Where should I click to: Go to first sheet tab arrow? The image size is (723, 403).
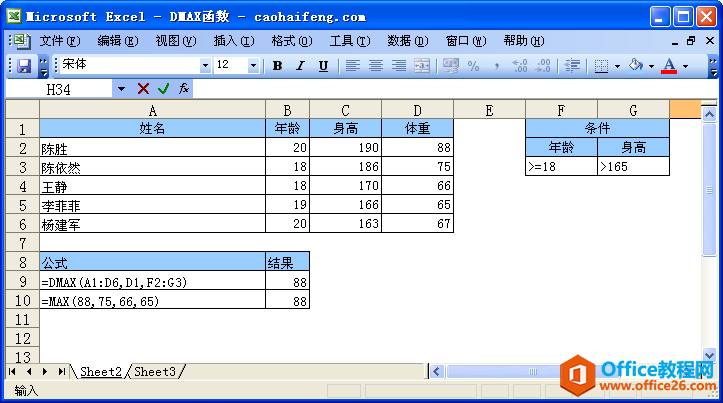[12, 372]
